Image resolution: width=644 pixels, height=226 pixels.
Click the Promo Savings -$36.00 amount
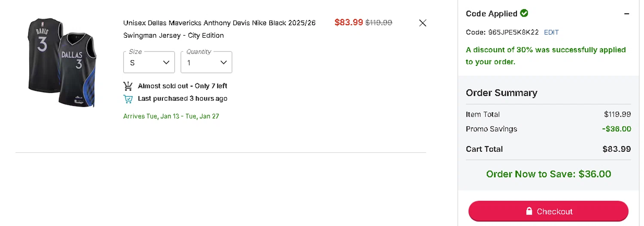[x=616, y=129]
